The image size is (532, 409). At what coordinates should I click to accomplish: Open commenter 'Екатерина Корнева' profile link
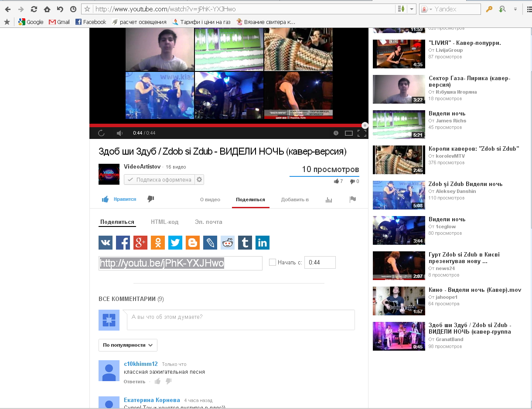(152, 400)
